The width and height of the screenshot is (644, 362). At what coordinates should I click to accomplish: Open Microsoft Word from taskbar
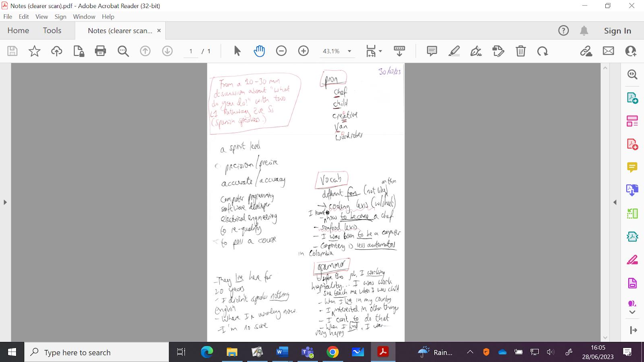pos(282,352)
